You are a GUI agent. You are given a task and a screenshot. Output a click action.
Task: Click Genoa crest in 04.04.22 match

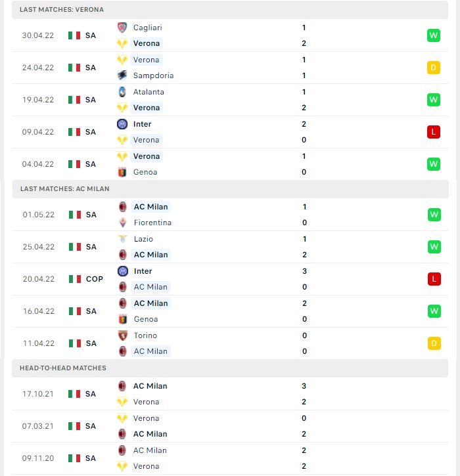(122, 172)
